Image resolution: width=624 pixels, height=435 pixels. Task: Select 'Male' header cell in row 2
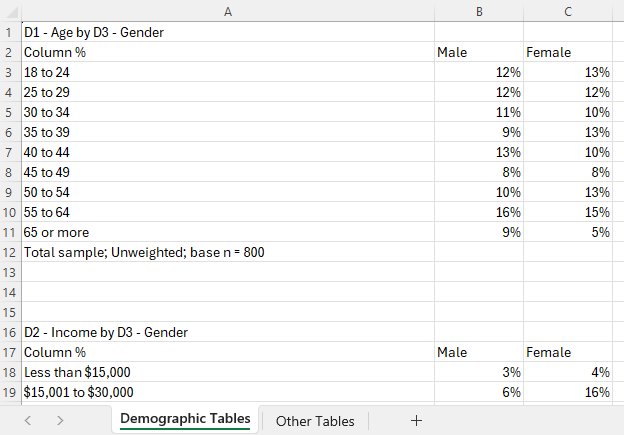pos(479,52)
